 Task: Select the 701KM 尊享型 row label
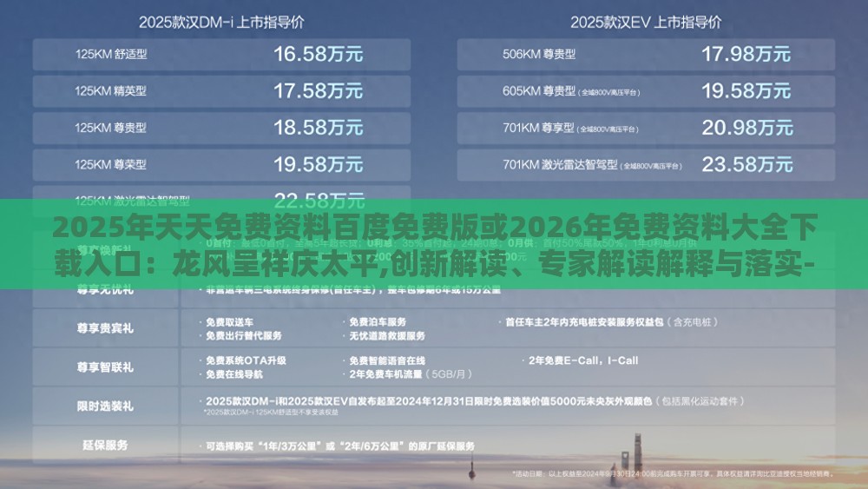571,128
